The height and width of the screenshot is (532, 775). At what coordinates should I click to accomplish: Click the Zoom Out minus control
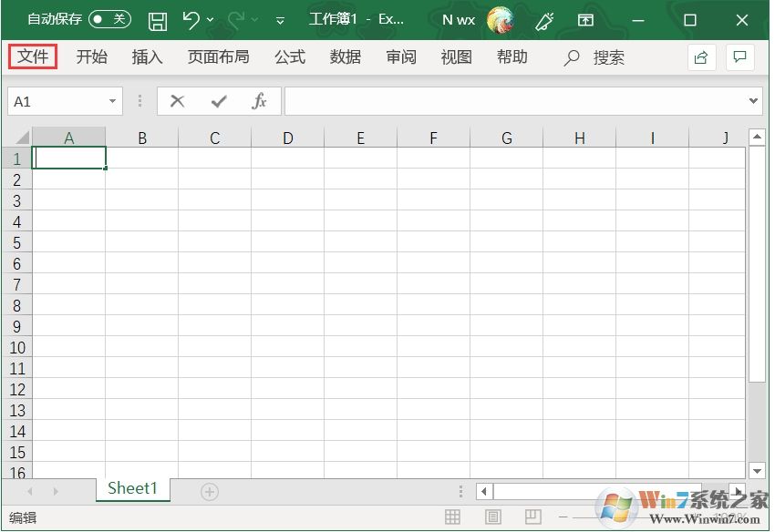point(565,517)
